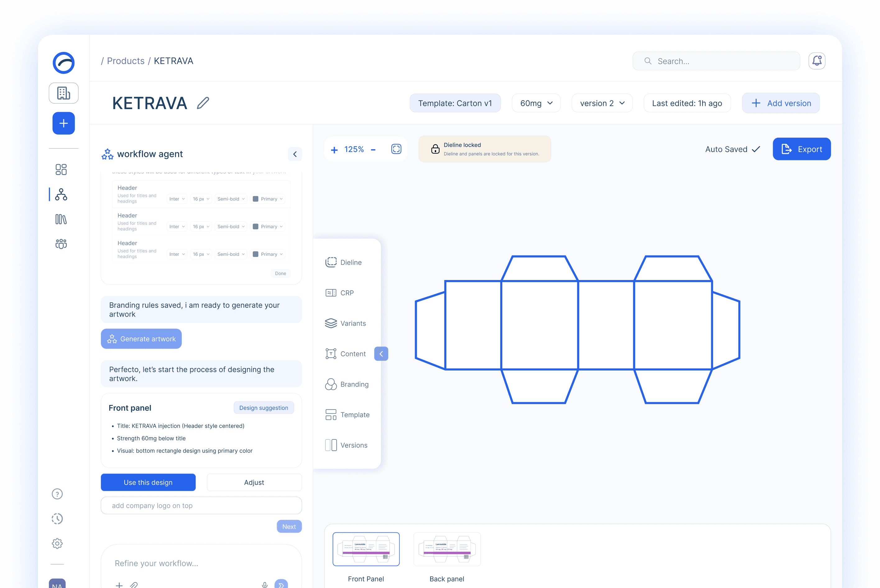Image resolution: width=880 pixels, height=588 pixels.
Task: Click the send arrow icon in the chat box
Action: 281,584
